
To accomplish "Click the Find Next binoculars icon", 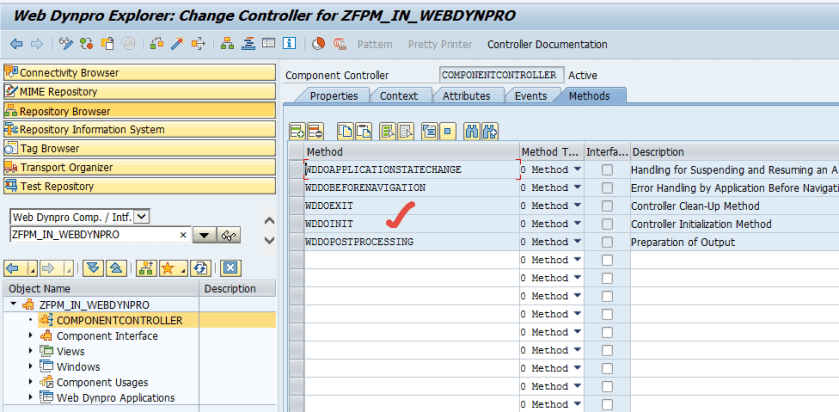I will coord(490,131).
